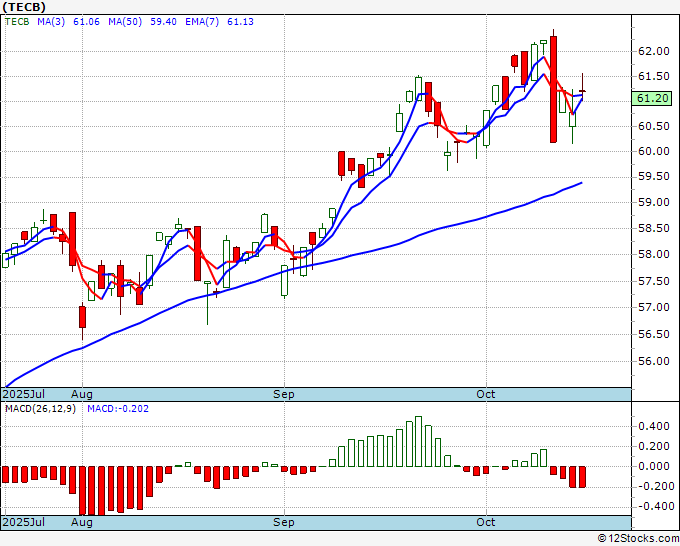This screenshot has width=680, height=546.
Task: Click the MA(50) value 59.40
Action: 163,22
